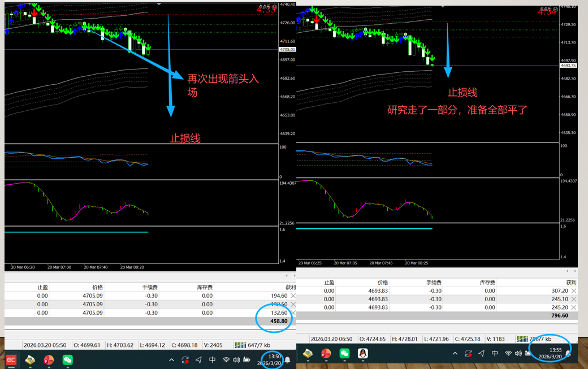The image size is (588, 369).
Task: Click the 647/7 kb connection status bars
Action: coord(240,345)
